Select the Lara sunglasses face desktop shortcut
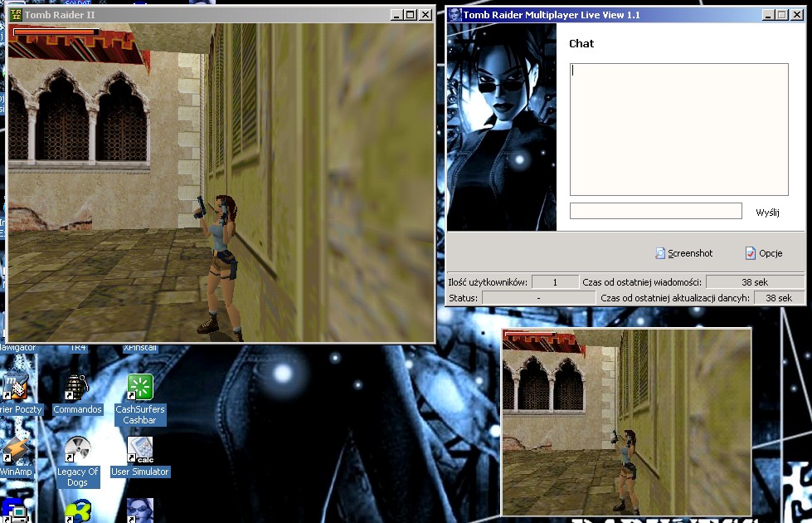This screenshot has width=812, height=523. [x=140, y=511]
